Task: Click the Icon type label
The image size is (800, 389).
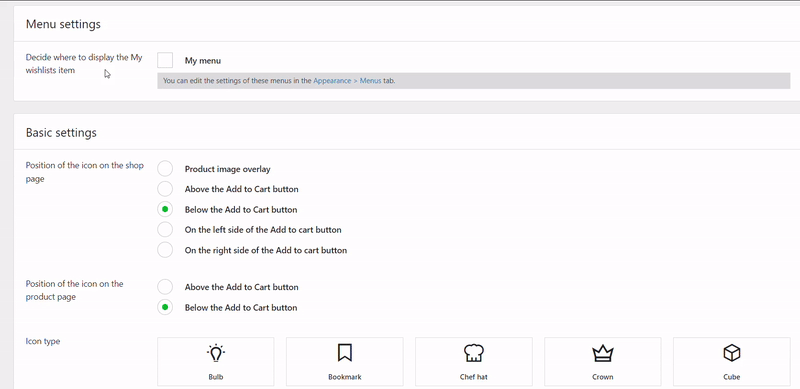Action: (x=43, y=341)
